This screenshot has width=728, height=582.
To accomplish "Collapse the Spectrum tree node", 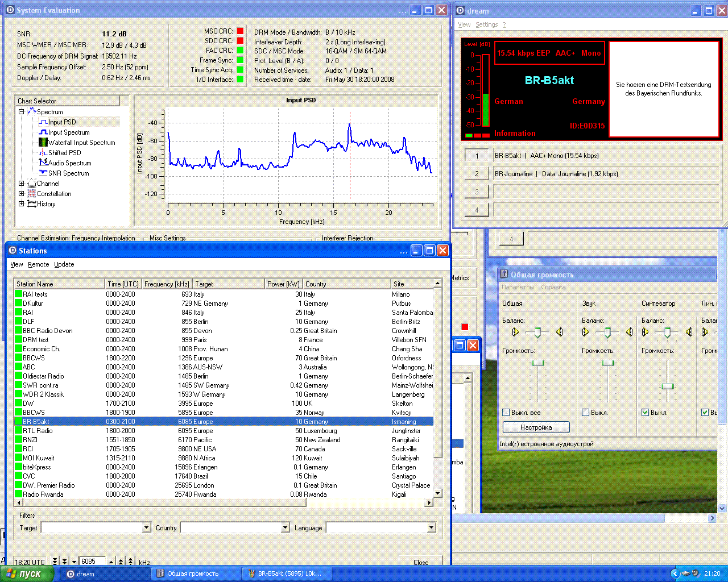I will pyautogui.click(x=22, y=112).
